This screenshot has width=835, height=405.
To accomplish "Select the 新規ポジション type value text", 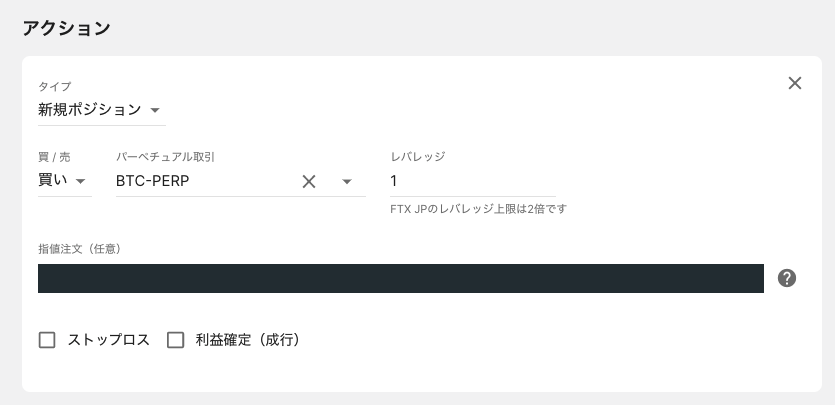I will (89, 110).
